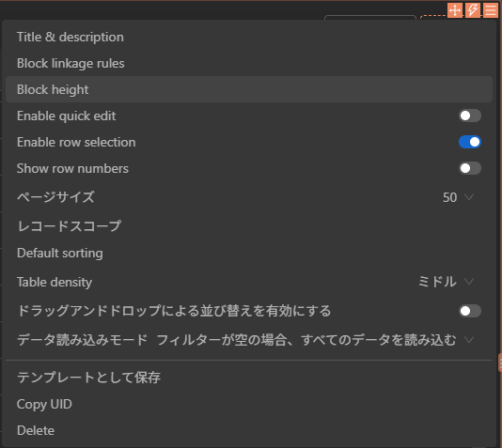Turn off Enable row selection switch

point(470,142)
